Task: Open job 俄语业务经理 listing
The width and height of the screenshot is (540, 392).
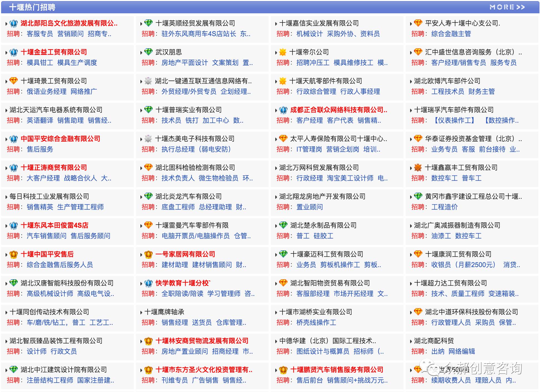Action: tap(46, 92)
